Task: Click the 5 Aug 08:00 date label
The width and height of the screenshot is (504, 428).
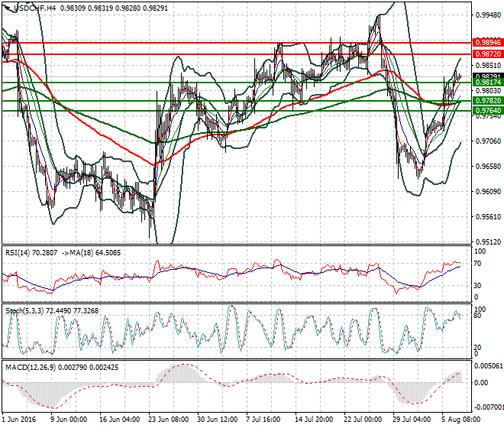Action: (461, 420)
